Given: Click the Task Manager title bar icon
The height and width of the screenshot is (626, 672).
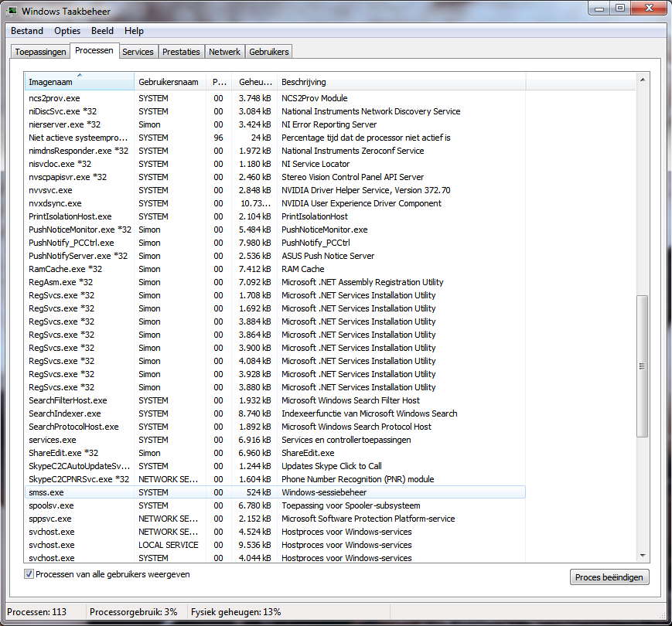Looking at the screenshot, I should coord(12,11).
